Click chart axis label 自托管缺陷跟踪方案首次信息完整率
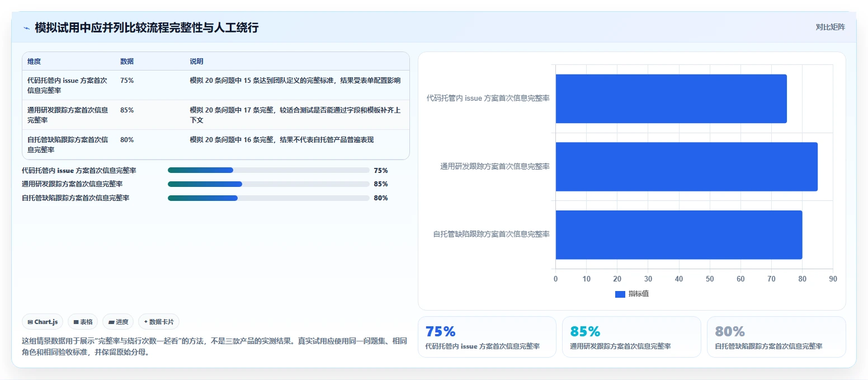The width and height of the screenshot is (868, 380). pyautogui.click(x=492, y=234)
